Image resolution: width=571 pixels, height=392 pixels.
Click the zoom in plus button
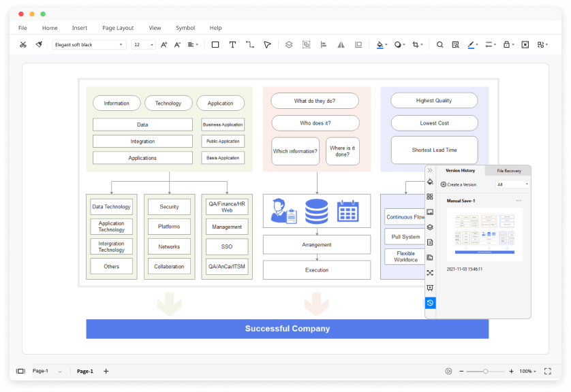[511, 372]
